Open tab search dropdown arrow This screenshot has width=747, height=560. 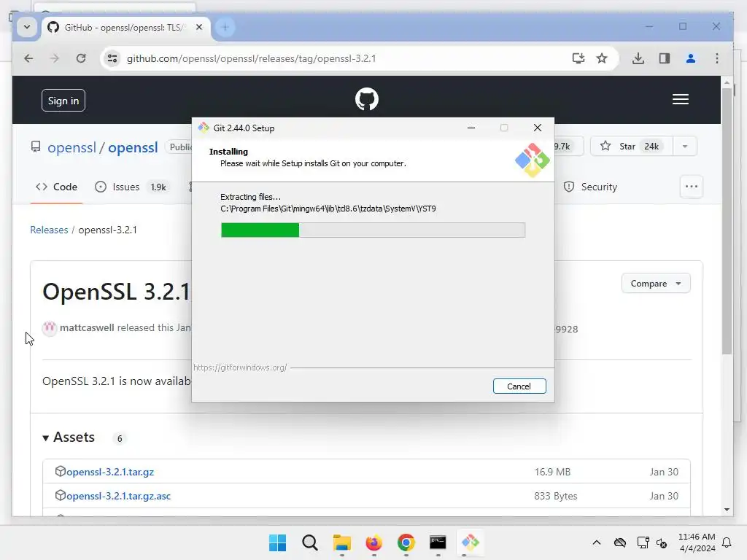tap(27, 27)
